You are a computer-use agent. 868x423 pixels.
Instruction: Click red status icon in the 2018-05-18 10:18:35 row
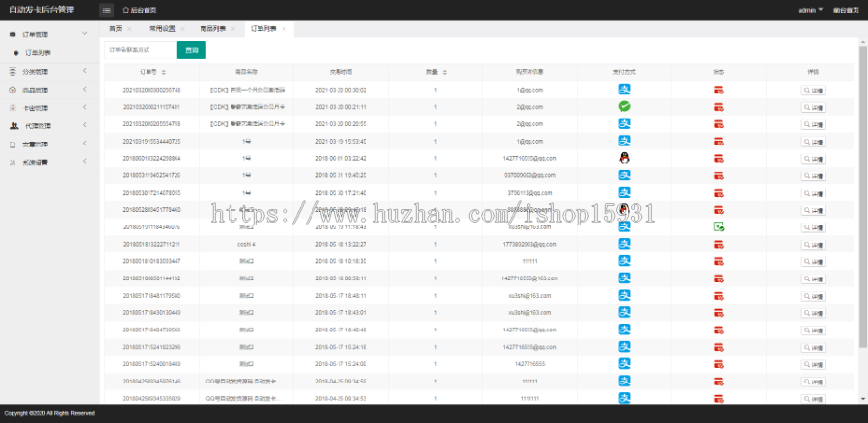click(719, 261)
